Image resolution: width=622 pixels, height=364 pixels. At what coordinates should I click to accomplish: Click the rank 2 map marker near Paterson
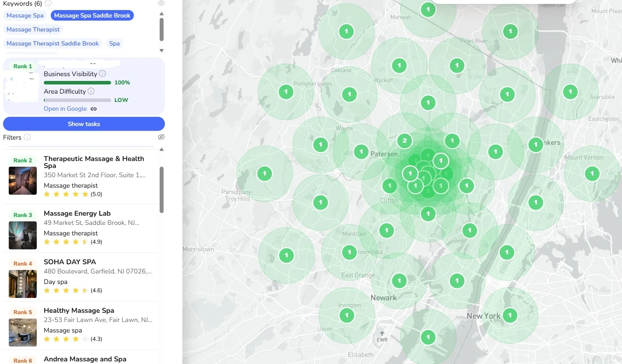pyautogui.click(x=405, y=140)
